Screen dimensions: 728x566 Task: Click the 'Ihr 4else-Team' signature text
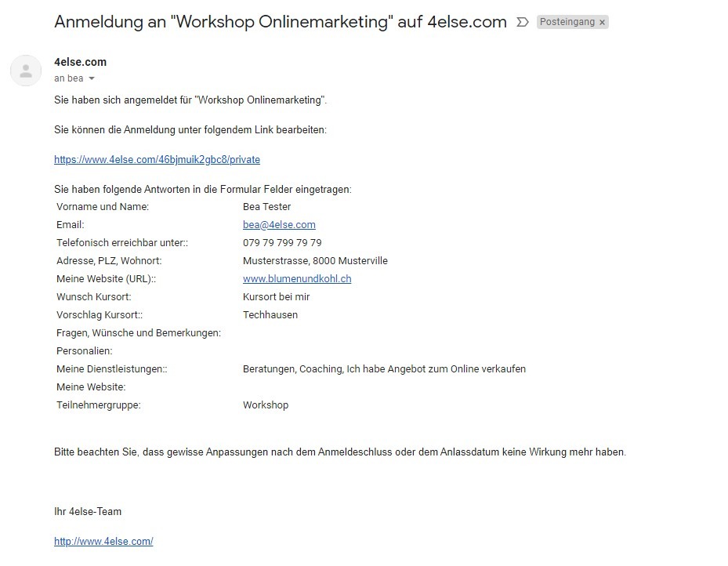point(88,512)
